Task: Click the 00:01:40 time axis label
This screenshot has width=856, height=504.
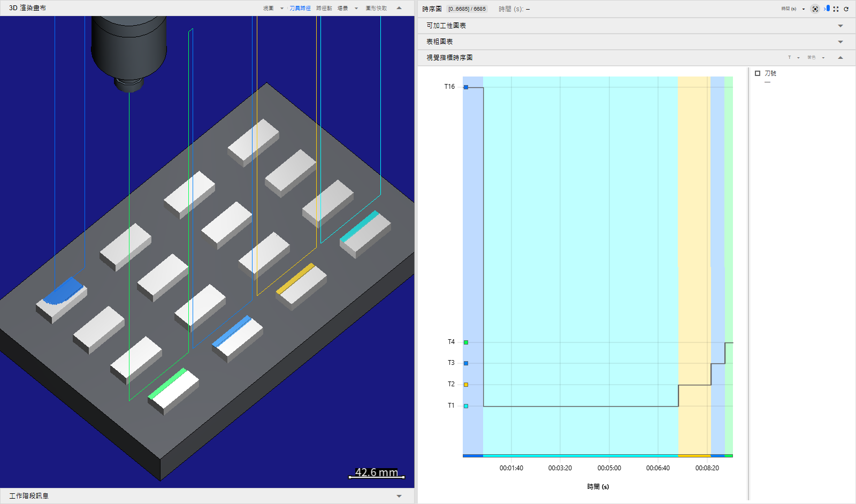Action: tap(511, 468)
